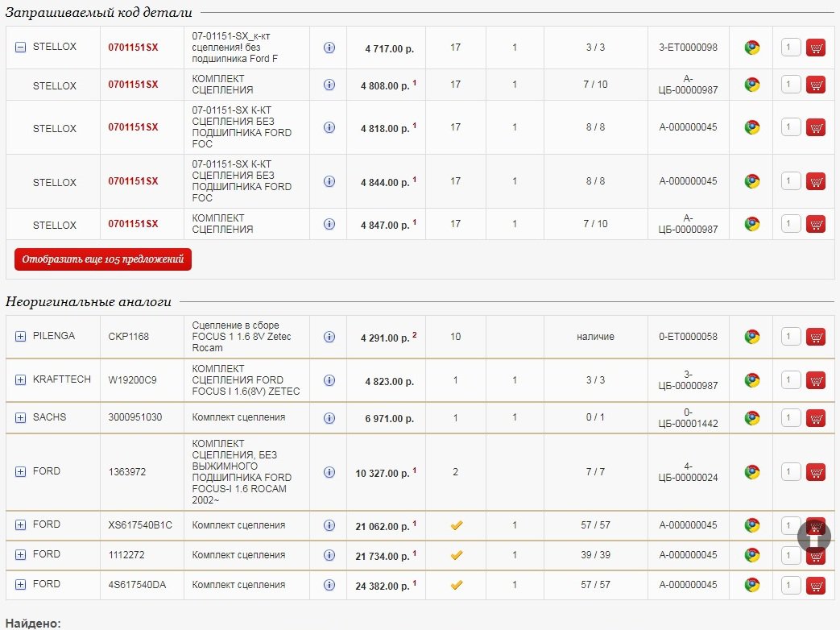Add STELLOX 4 808.00 р. offer to cart
840x630 pixels.
[816, 85]
